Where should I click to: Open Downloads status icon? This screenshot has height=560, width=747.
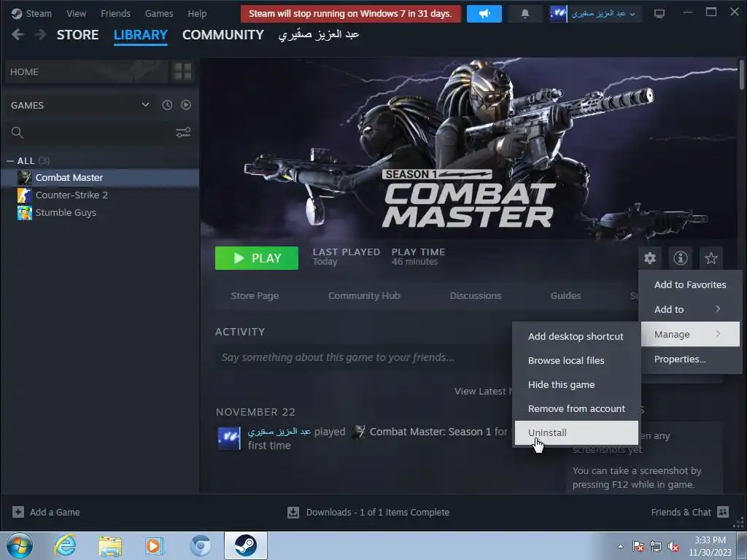[x=293, y=513]
